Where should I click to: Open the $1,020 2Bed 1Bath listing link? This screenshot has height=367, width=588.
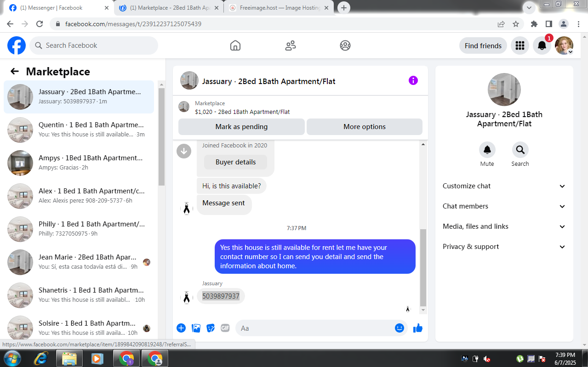242,112
